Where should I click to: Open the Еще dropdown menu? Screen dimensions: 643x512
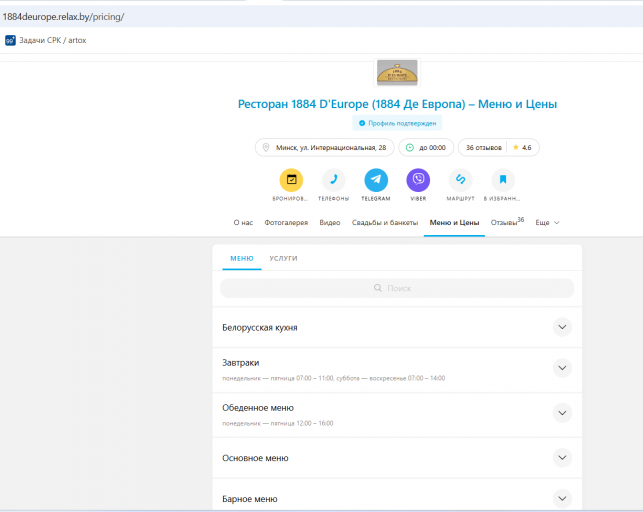(547, 223)
